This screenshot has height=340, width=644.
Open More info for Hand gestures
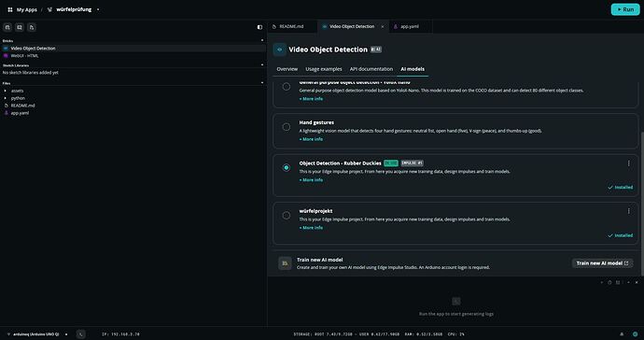[311, 139]
